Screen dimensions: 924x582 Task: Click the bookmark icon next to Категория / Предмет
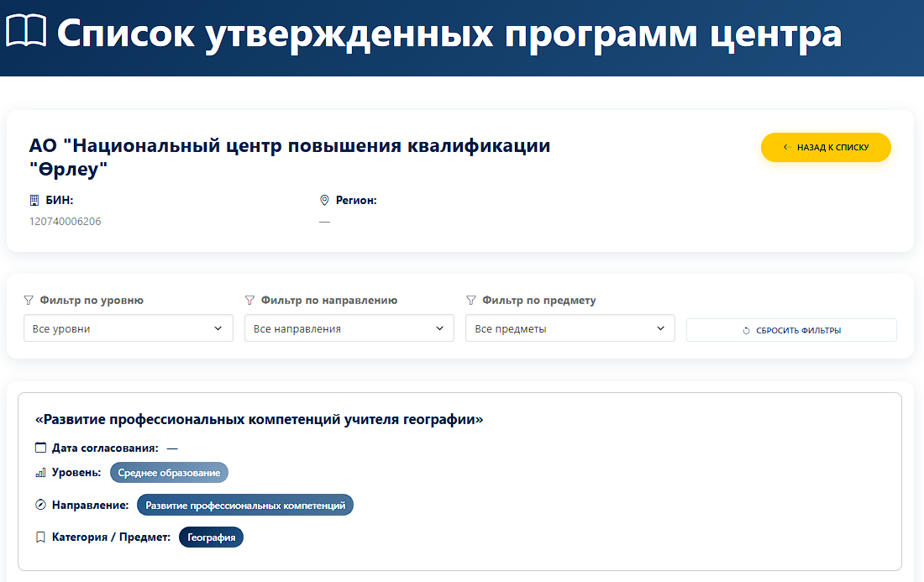pos(39,537)
